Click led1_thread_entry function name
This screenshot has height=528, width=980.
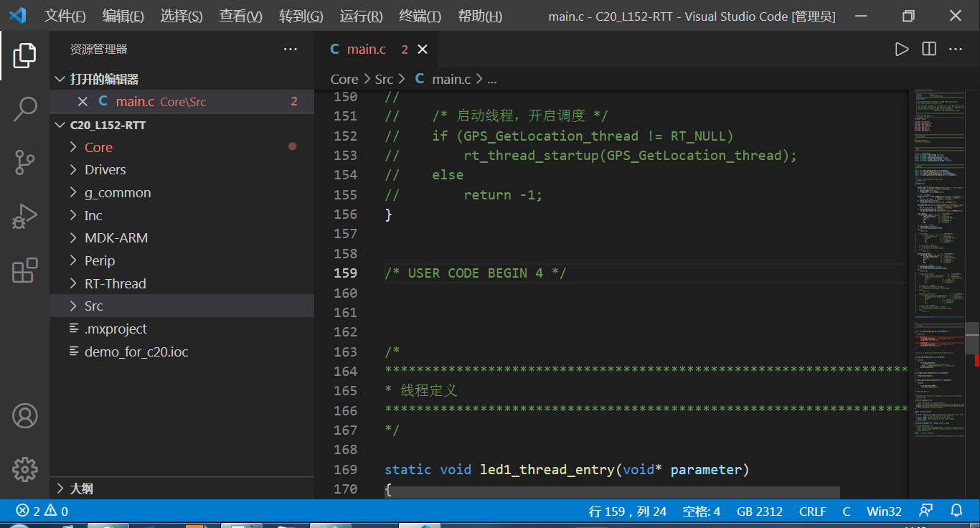pyautogui.click(x=546, y=469)
